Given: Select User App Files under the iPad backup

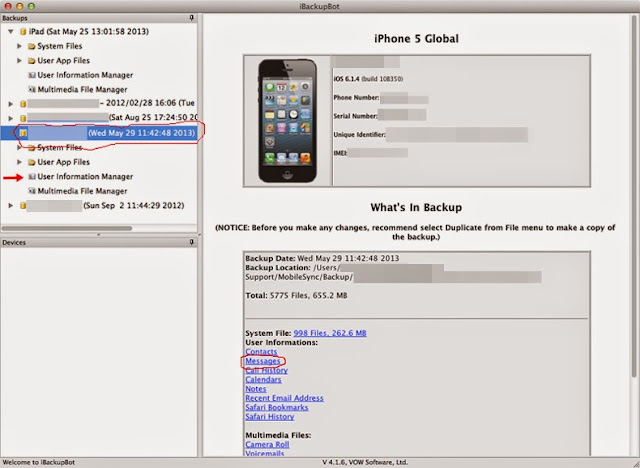Looking at the screenshot, I should tap(63, 60).
